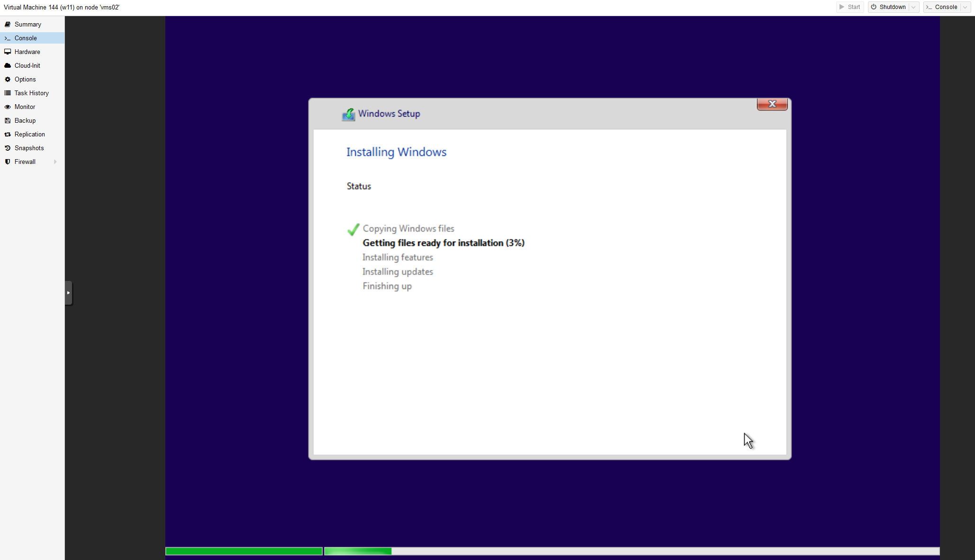Click Getting files ready for installation (3%)
975x560 pixels.
click(443, 243)
